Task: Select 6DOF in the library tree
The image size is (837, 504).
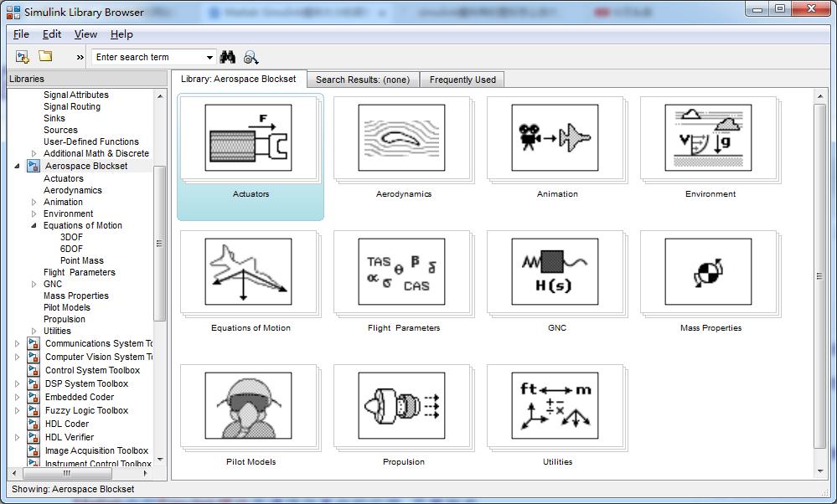Action: 71,249
